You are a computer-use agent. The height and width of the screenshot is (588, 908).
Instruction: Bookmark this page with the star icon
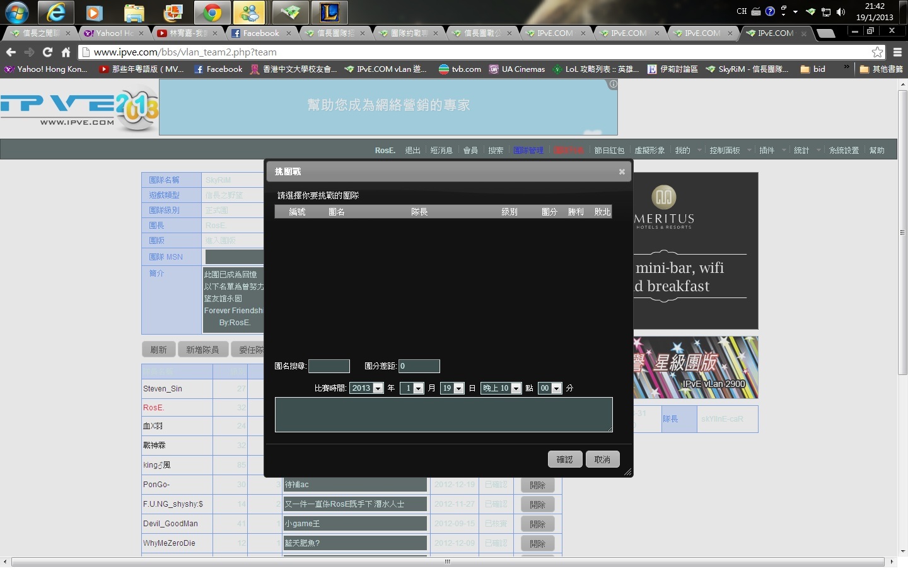(x=877, y=52)
